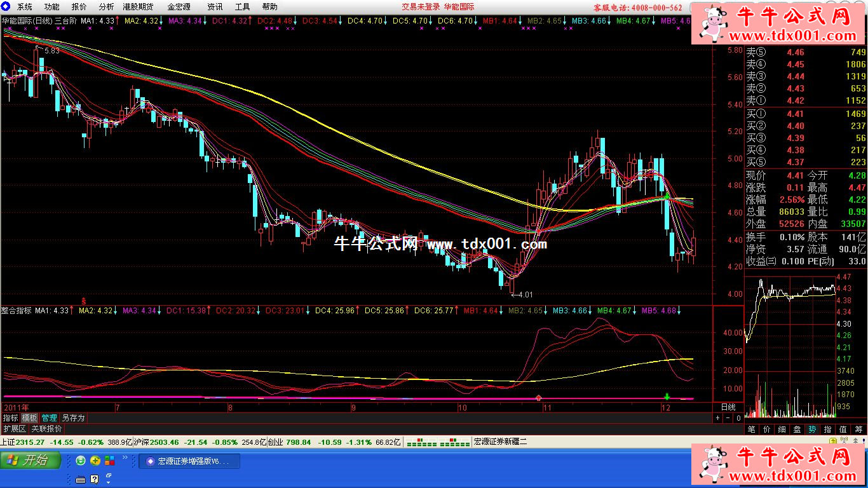Screen dimensions: 868x488
Task: Expand the quick launch overflow chevron
Action: point(109,475)
